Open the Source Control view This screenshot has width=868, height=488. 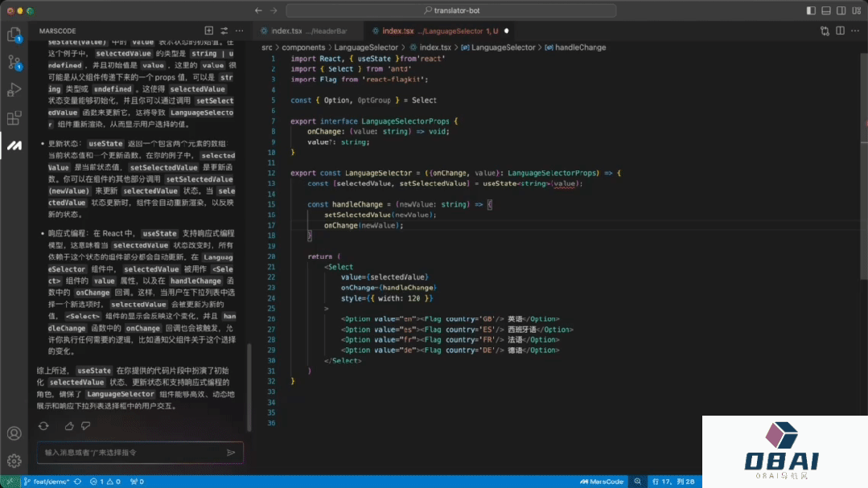click(14, 63)
